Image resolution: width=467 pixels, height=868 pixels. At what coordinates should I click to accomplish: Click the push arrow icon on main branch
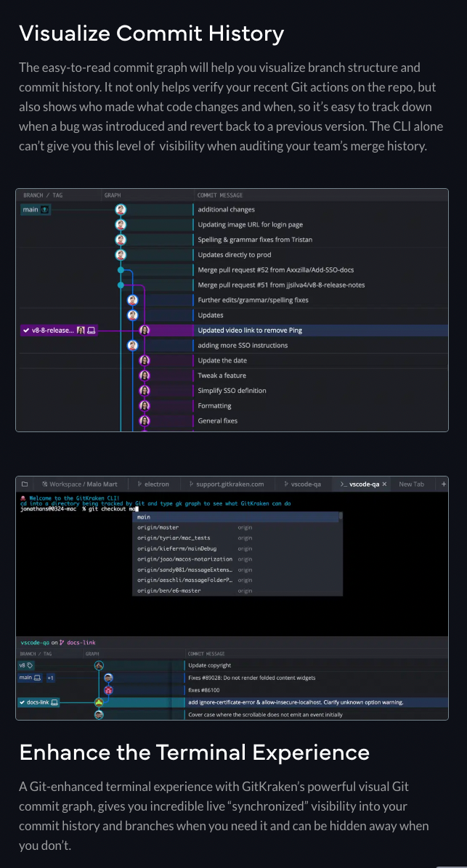coord(45,208)
